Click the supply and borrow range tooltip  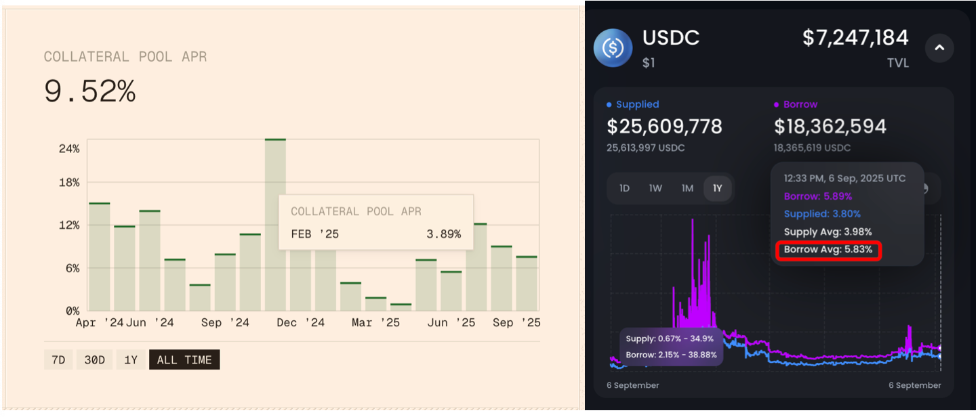click(671, 347)
